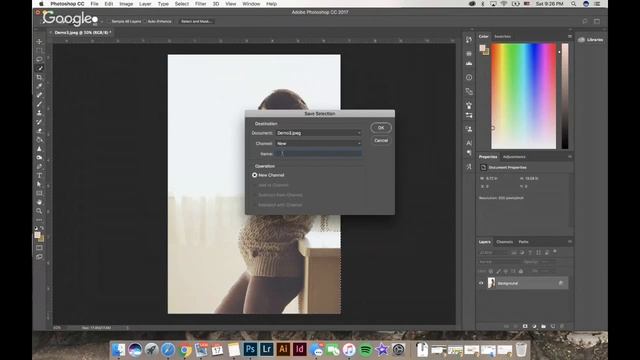Open the Trash in the Dock
The image size is (640, 360).
(x=521, y=350)
